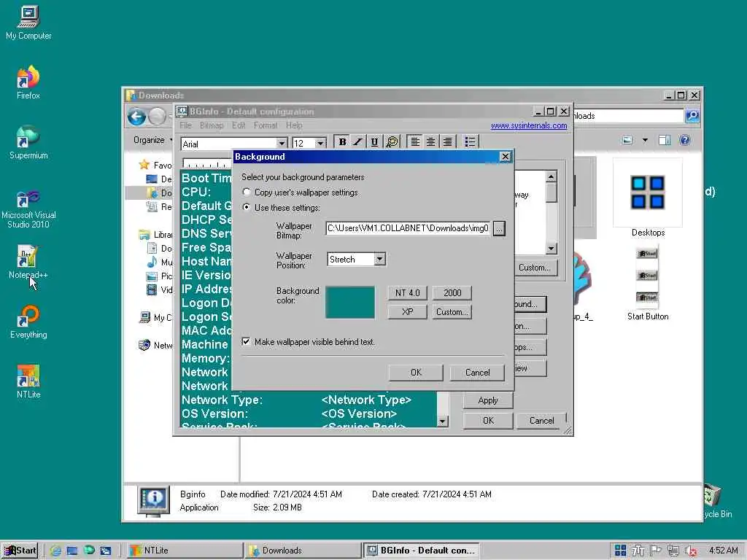Screen dimensions: 747x560
Task: Click the Wallpaper Bitmap path field
Action: (409, 228)
